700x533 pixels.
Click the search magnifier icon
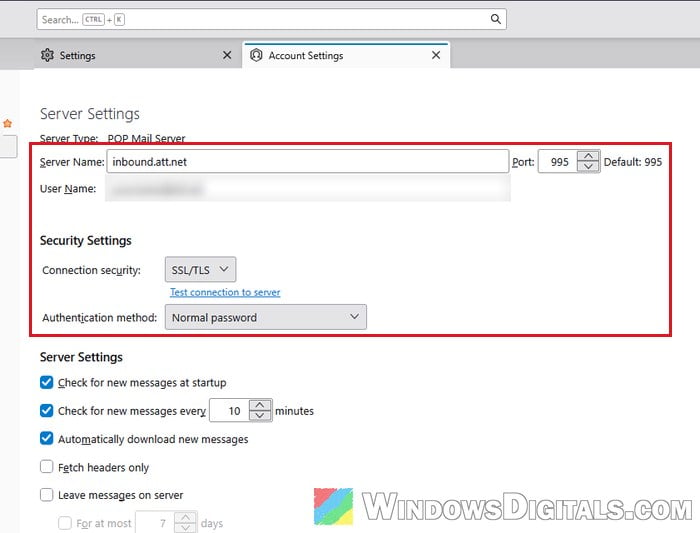pos(496,19)
